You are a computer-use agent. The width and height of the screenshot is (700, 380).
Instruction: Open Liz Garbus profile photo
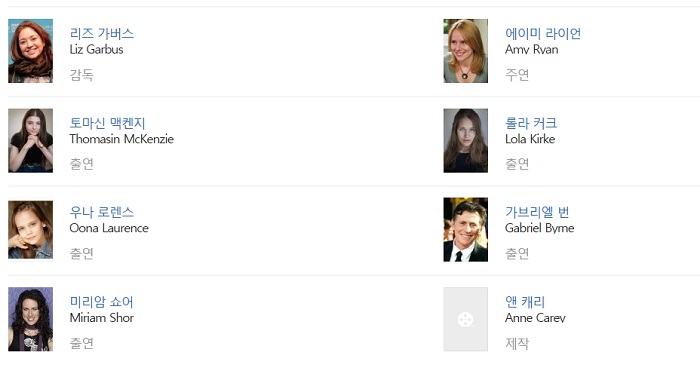(x=30, y=51)
